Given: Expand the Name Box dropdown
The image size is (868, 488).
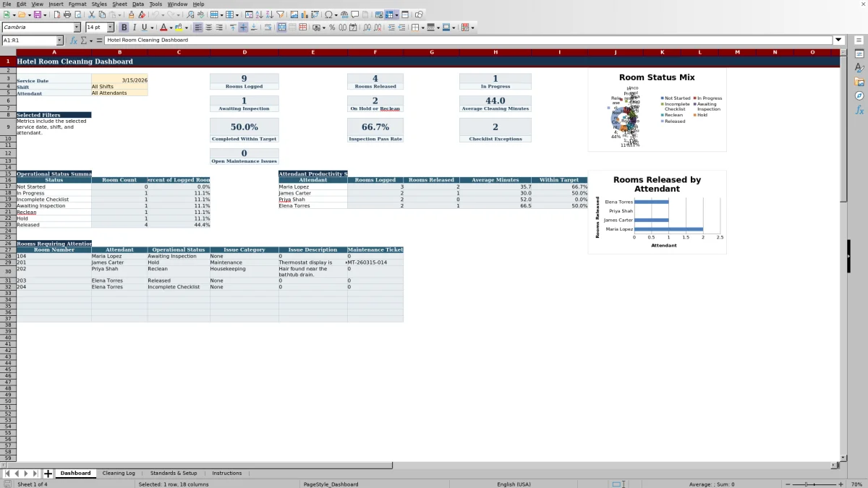Looking at the screenshot, I should (x=59, y=40).
